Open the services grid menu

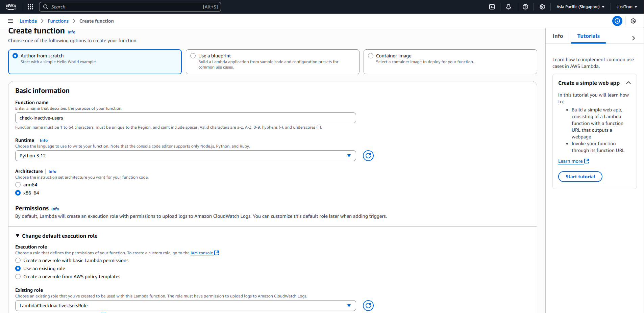(30, 7)
